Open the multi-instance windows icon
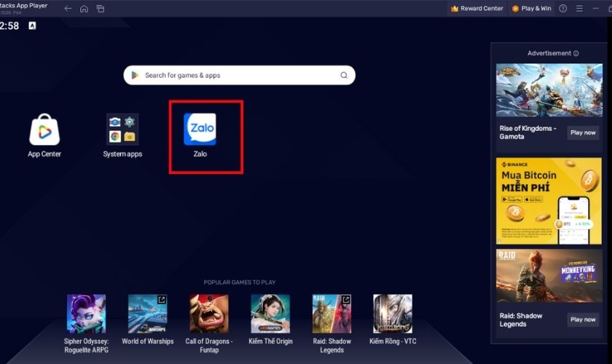The image size is (612, 364). (x=101, y=9)
